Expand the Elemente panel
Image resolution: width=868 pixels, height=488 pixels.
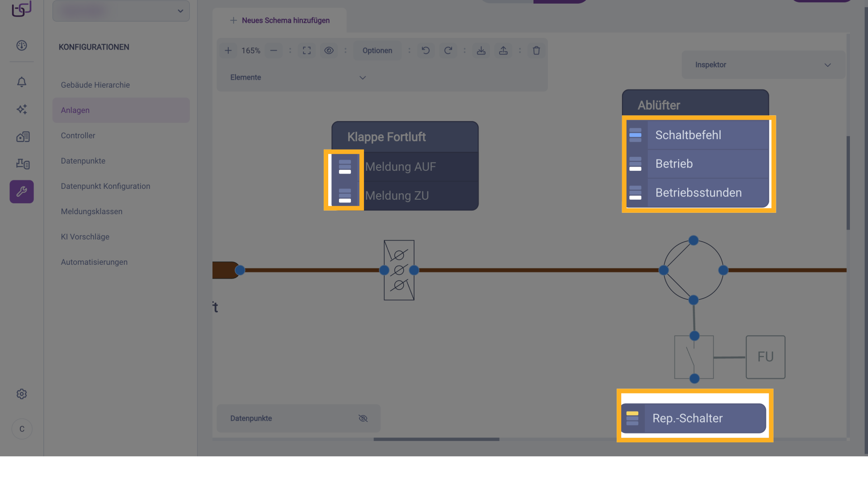[x=362, y=78]
